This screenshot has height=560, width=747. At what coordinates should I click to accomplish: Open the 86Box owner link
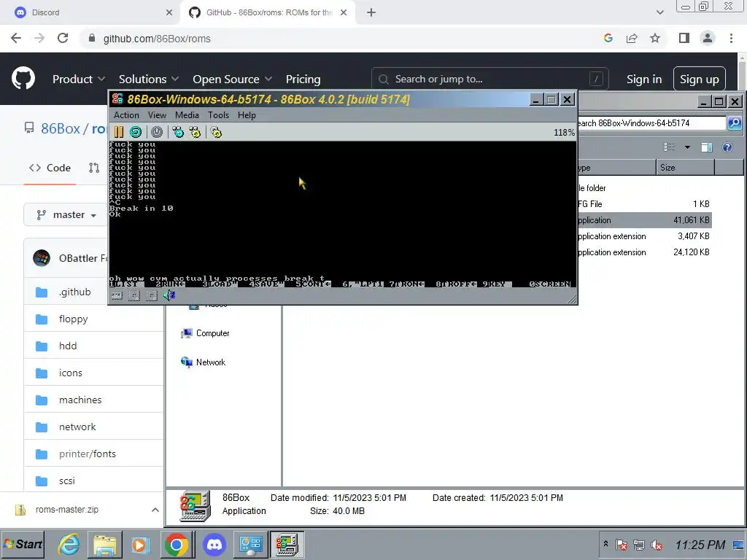pos(61,128)
